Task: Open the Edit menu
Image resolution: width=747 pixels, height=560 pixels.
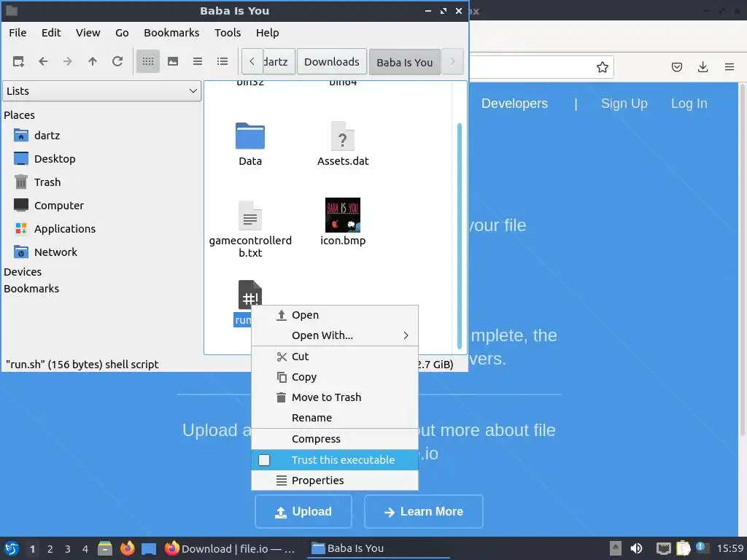Action: tap(51, 33)
